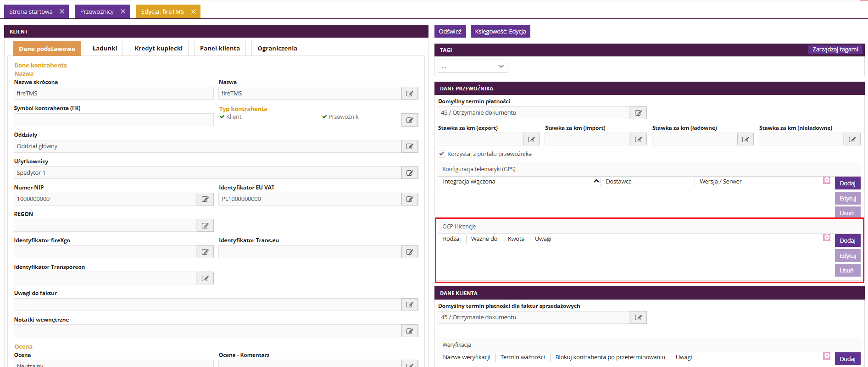The width and height of the screenshot is (868, 367).
Task: Open column settings gear in OCP i licencje
Action: (827, 238)
